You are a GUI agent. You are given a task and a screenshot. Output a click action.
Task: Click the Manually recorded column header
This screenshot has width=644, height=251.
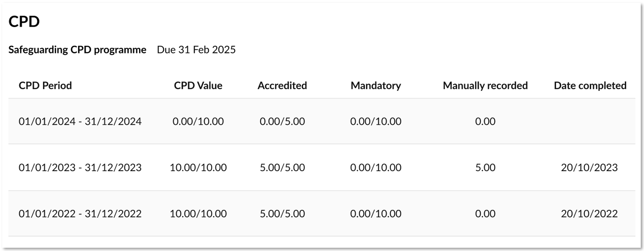click(x=485, y=86)
